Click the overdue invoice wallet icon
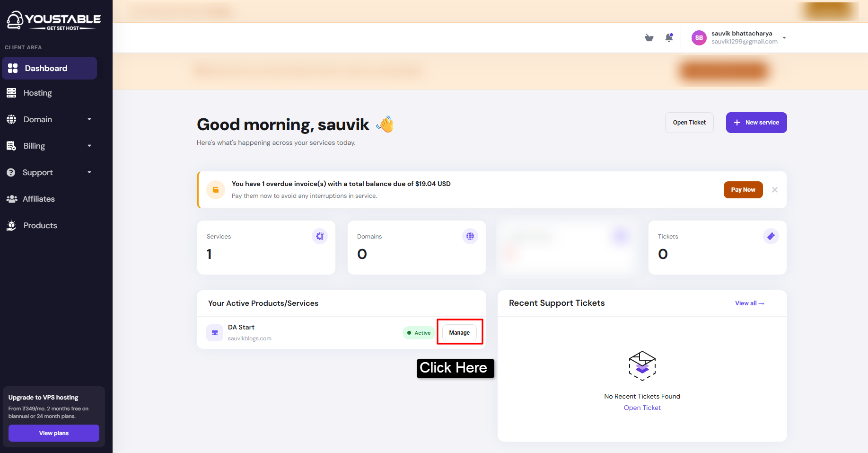 point(216,190)
